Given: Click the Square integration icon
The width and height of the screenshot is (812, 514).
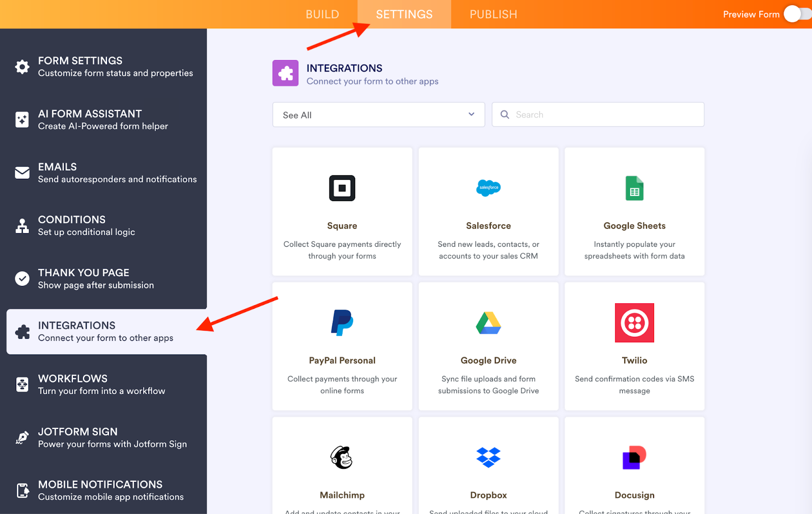Looking at the screenshot, I should (342, 188).
